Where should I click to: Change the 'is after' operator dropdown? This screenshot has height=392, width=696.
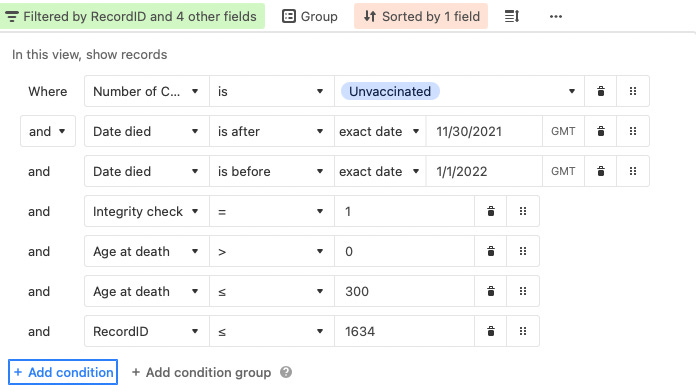(x=272, y=131)
